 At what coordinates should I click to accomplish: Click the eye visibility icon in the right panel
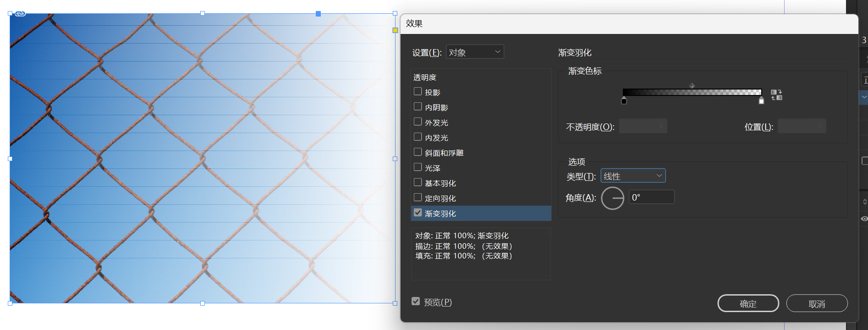pos(864,219)
